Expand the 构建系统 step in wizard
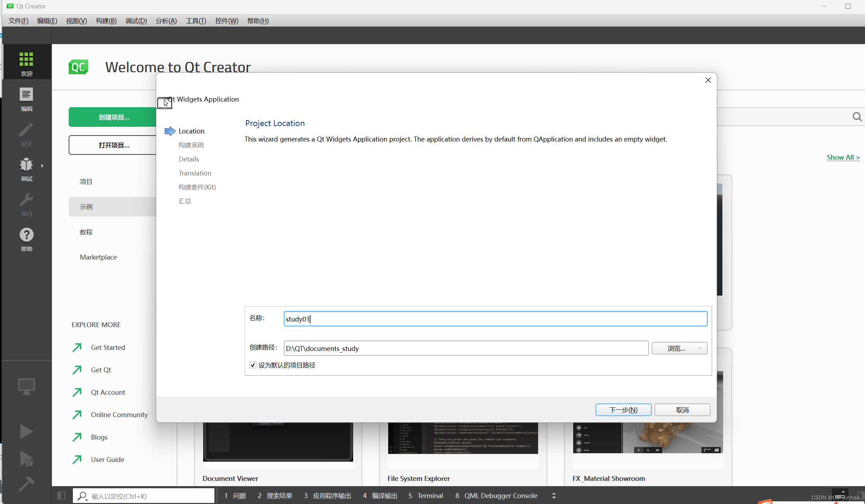Image resolution: width=865 pixels, height=504 pixels. [191, 145]
